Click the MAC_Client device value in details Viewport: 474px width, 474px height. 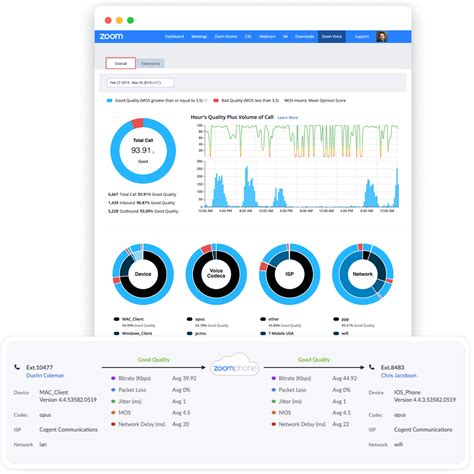click(x=54, y=392)
